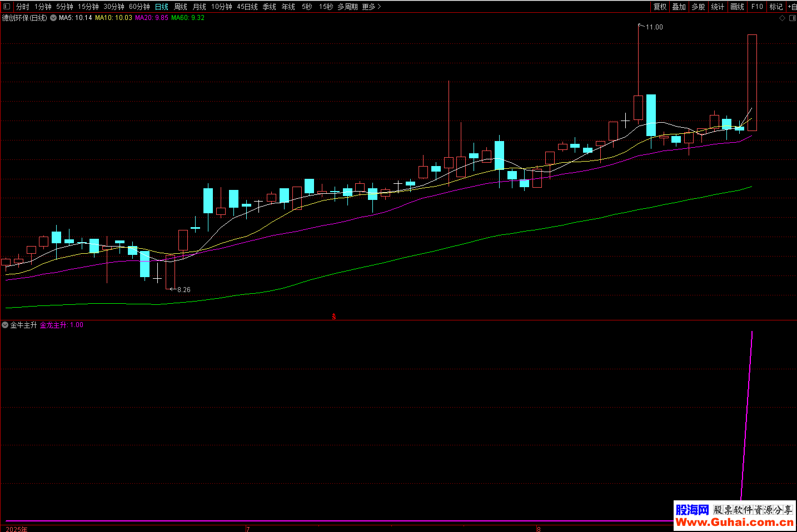Click the MA20: 9.85 label
Image resolution: width=797 pixels, height=532 pixels.
click(152, 18)
